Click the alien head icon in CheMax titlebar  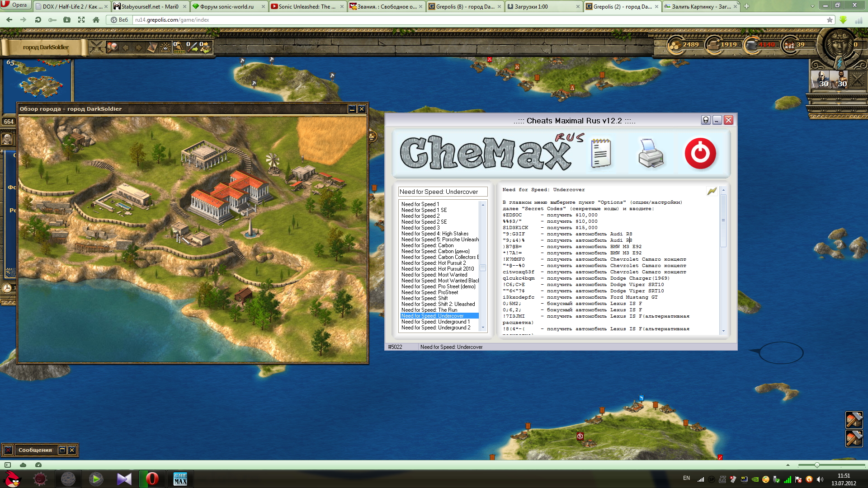point(705,120)
